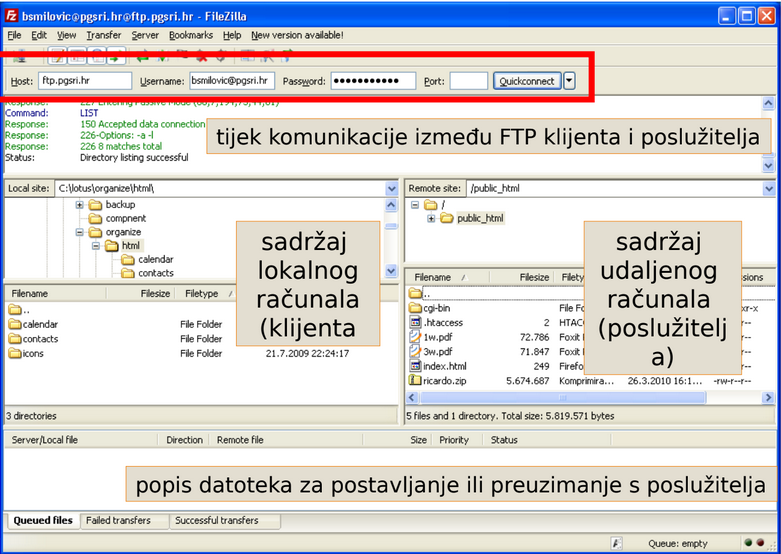Image resolution: width=781 pixels, height=554 pixels.
Task: Click the FileZilla logo in title bar
Action: pyautogui.click(x=11, y=16)
